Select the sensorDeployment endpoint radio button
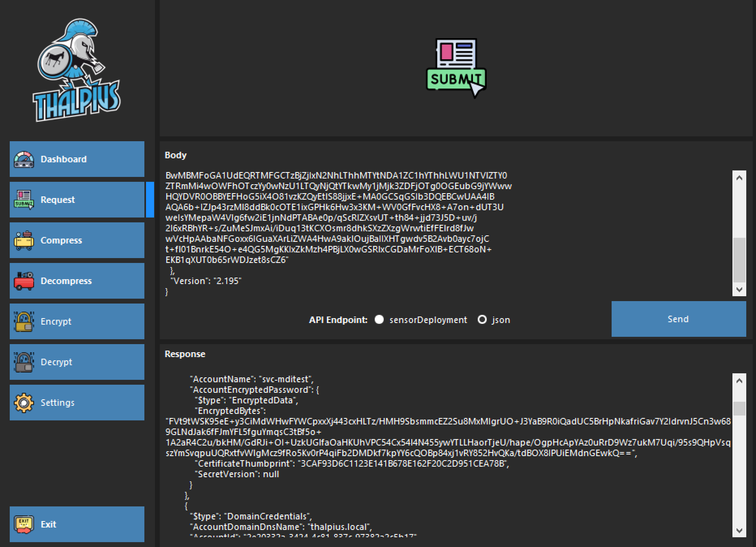756x547 pixels. [379, 320]
